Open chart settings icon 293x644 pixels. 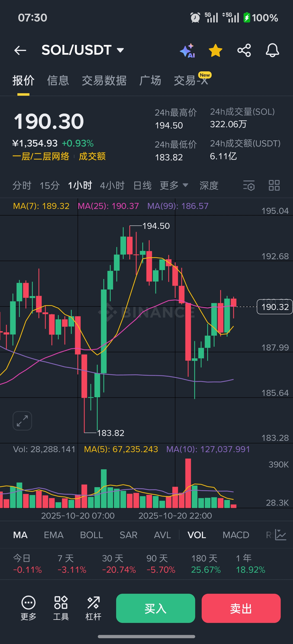point(249,186)
